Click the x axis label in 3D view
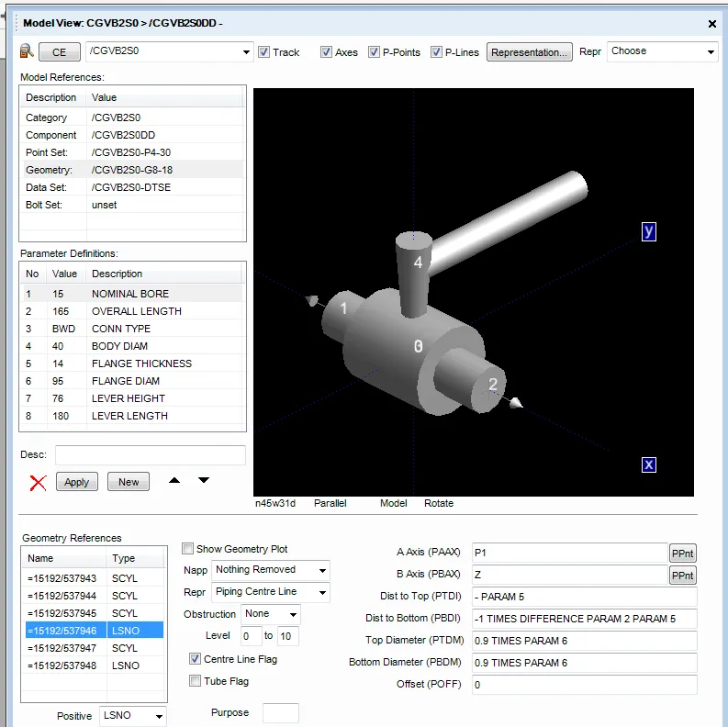Screen dimensions: 728x727 (649, 464)
